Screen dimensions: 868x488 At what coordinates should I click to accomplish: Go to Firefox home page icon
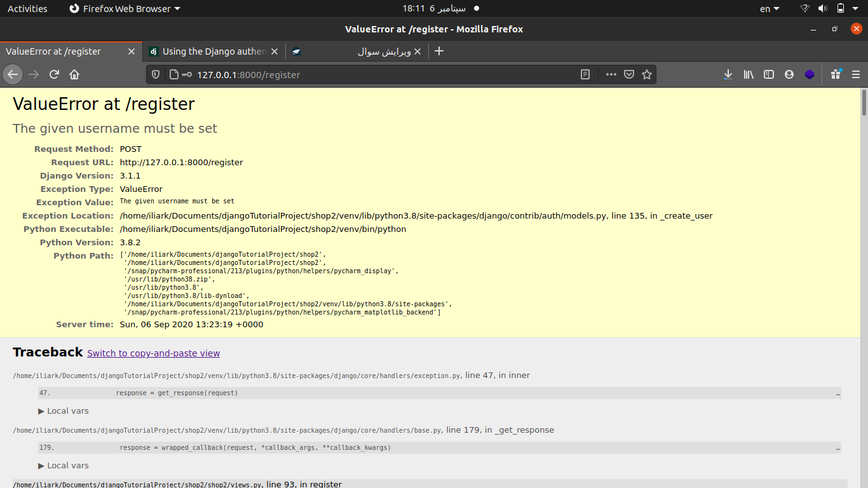tap(74, 74)
